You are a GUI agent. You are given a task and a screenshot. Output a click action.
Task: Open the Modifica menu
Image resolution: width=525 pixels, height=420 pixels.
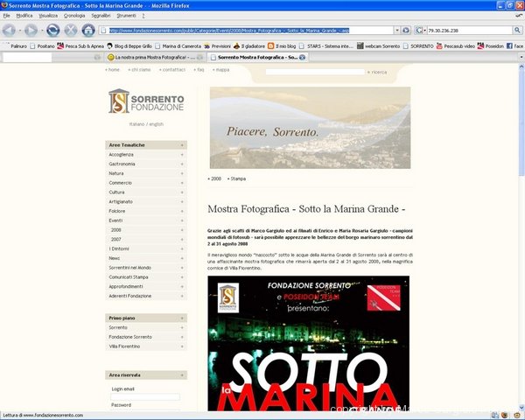[x=24, y=16]
